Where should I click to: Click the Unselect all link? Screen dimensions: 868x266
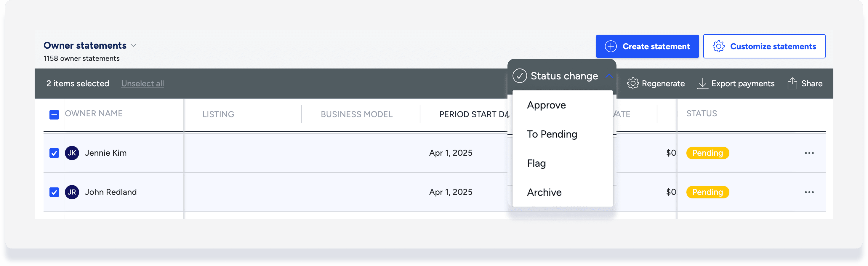[142, 83]
